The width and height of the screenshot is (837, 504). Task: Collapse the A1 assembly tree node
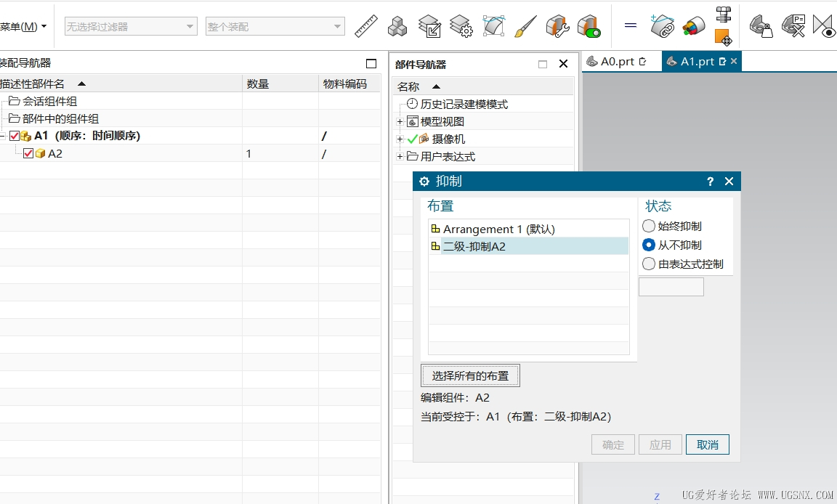point(3,136)
